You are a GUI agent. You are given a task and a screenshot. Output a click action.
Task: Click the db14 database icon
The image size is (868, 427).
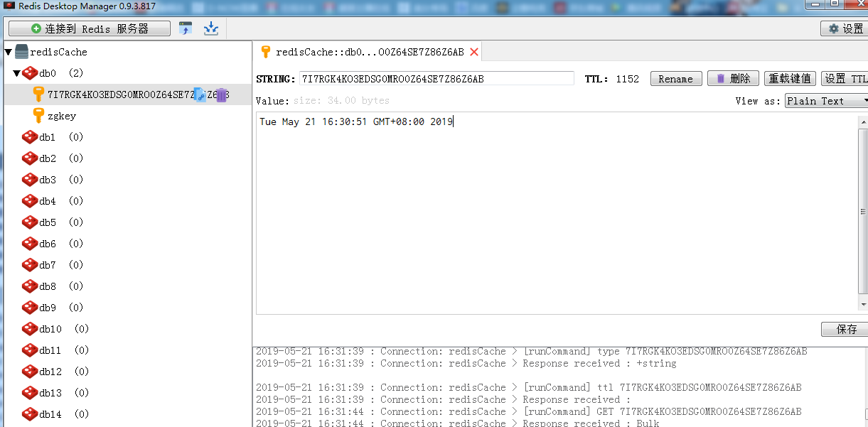point(30,414)
